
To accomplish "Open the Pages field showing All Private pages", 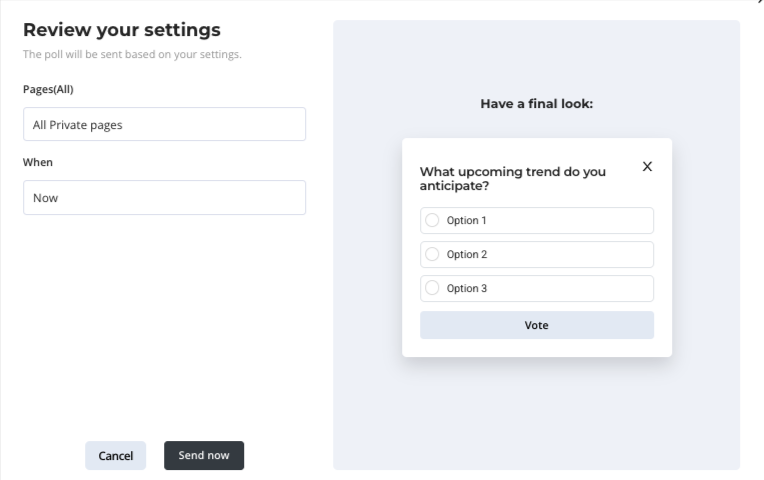I will click(164, 125).
